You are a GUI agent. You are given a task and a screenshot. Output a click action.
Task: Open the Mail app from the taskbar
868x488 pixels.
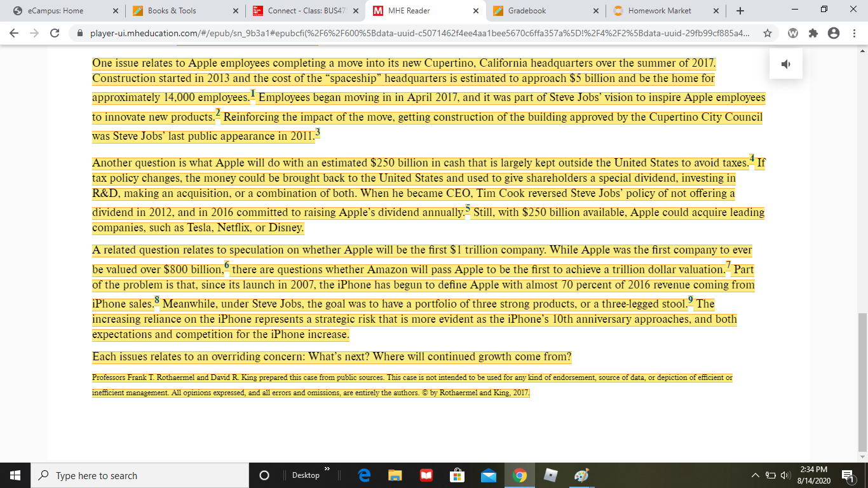point(489,475)
